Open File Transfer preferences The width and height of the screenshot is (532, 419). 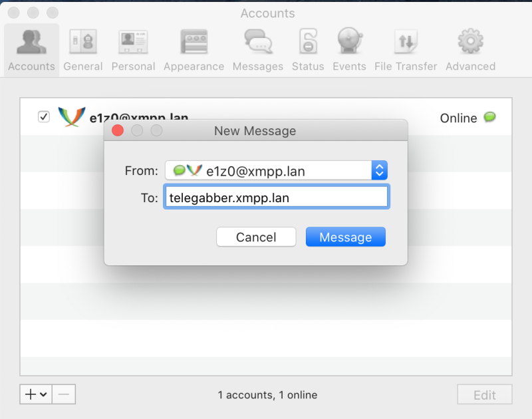pos(406,51)
